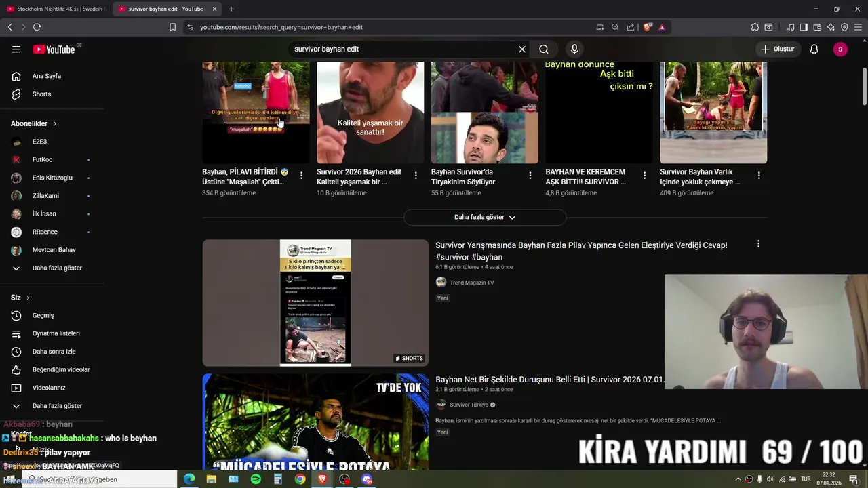The image size is (868, 488).
Task: Open options menu for Bayhan Fazla Pilav video
Action: pyautogui.click(x=758, y=244)
